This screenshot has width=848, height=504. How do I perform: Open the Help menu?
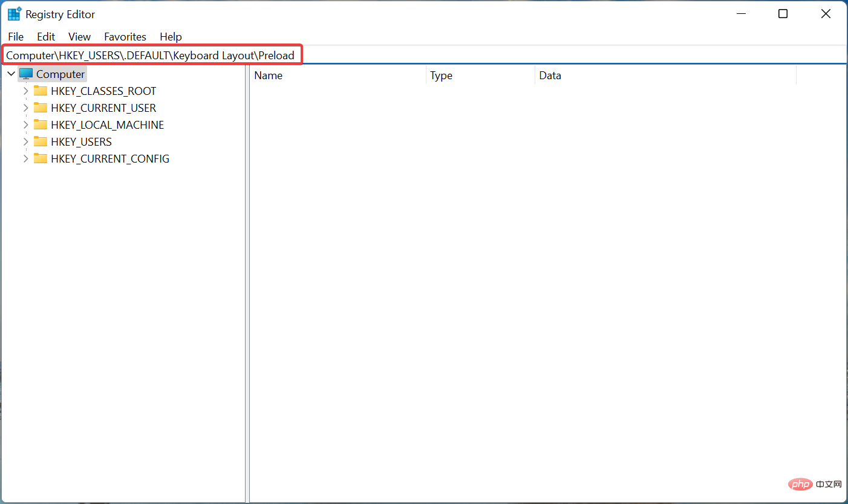click(x=171, y=37)
